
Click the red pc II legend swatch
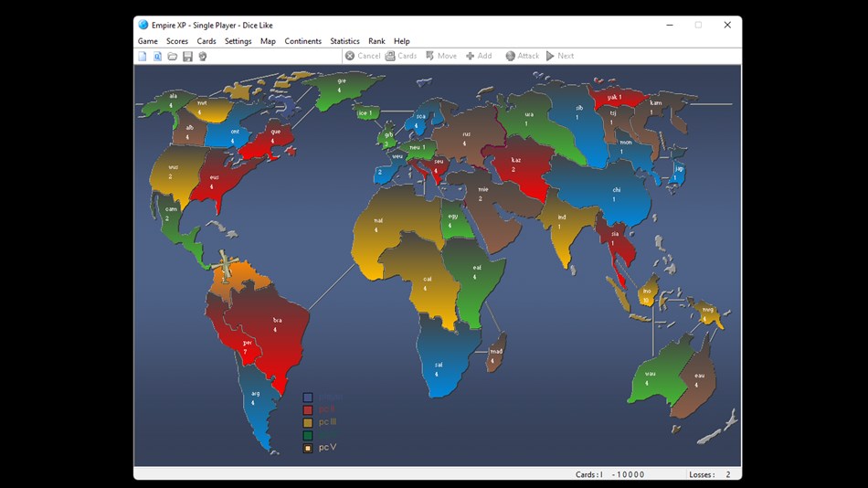[308, 410]
